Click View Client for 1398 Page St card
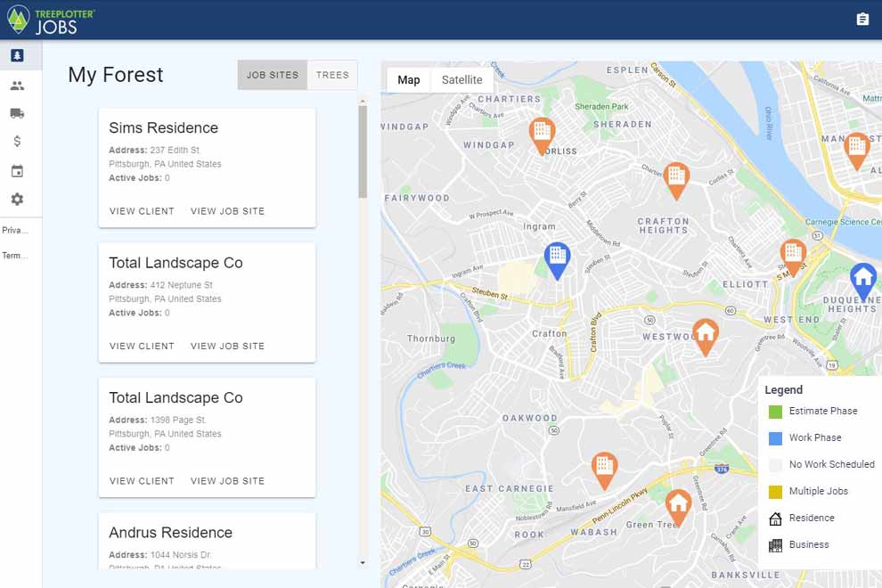 142,481
